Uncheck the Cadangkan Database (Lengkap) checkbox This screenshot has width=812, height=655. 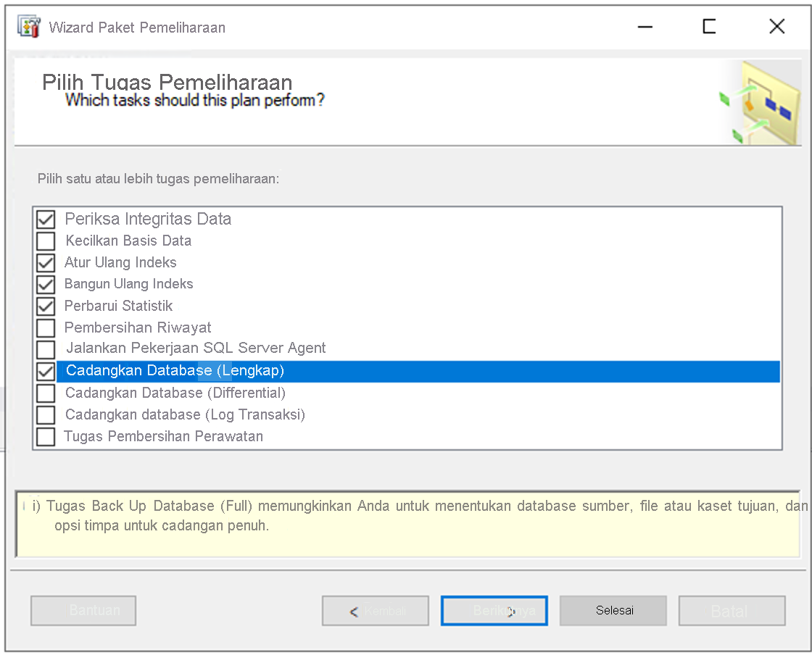pos(46,372)
